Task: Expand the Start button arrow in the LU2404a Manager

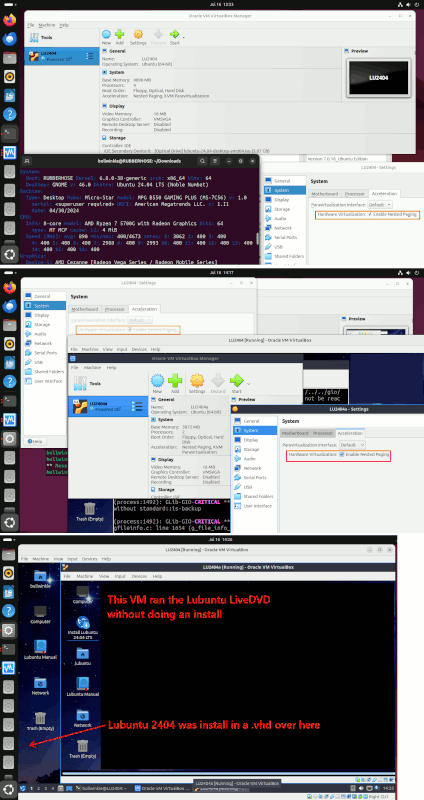Action: pyautogui.click(x=248, y=383)
